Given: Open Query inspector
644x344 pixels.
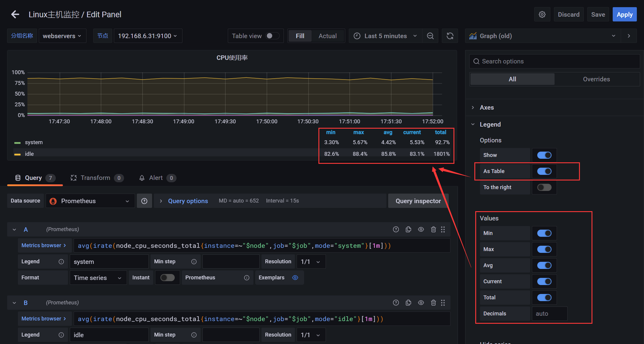Looking at the screenshot, I should pos(418,201).
